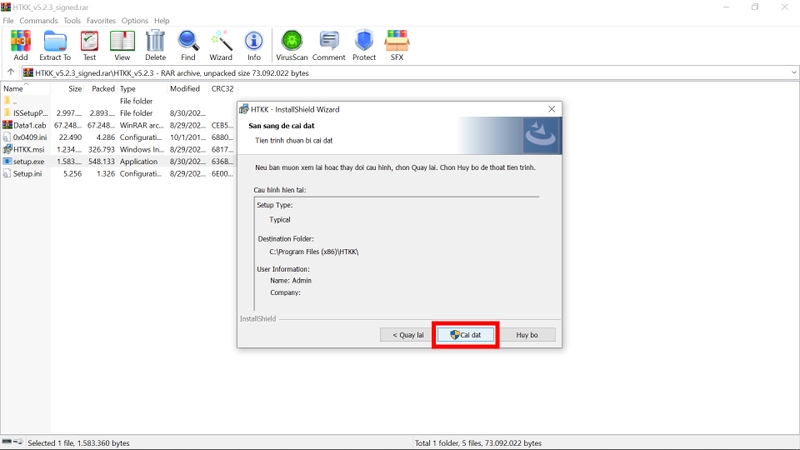This screenshot has width=800, height=450.
Task: Open the Extract To tool
Action: [55, 45]
